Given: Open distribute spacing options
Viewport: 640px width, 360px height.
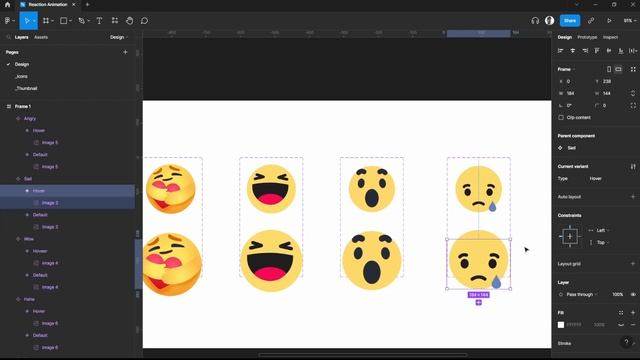Looking at the screenshot, I should [x=633, y=51].
